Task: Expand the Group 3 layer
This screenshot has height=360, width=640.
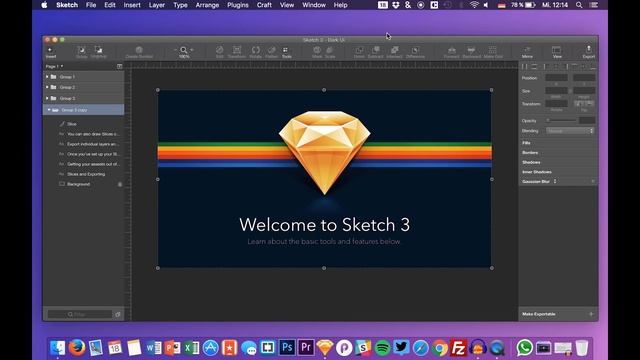Action: point(47,98)
